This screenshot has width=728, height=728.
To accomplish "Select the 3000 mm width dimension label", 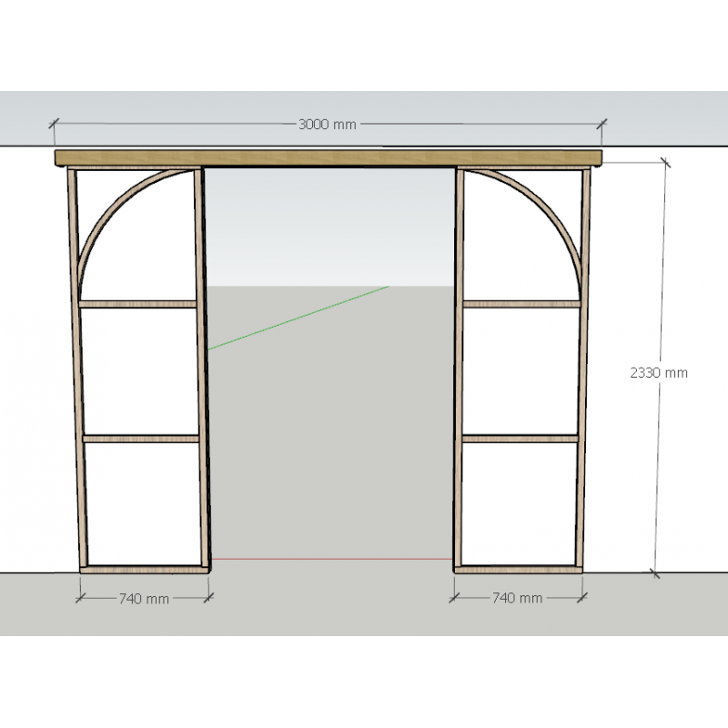I will 327,125.
